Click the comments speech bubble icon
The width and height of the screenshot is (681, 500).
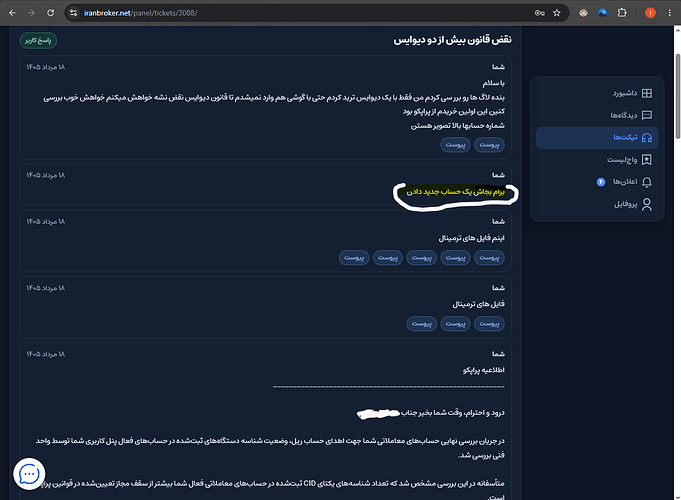647,115
